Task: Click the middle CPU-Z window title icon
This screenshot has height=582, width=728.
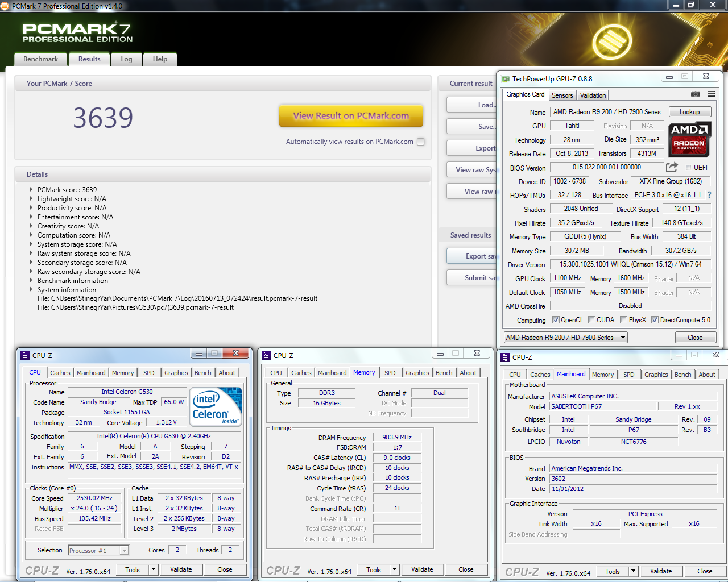Action: (266, 356)
